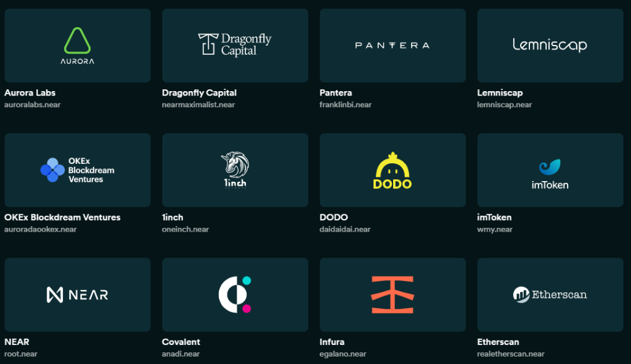Select the orange Infura logo
Viewport: 631px width, 364px height.
393,295
